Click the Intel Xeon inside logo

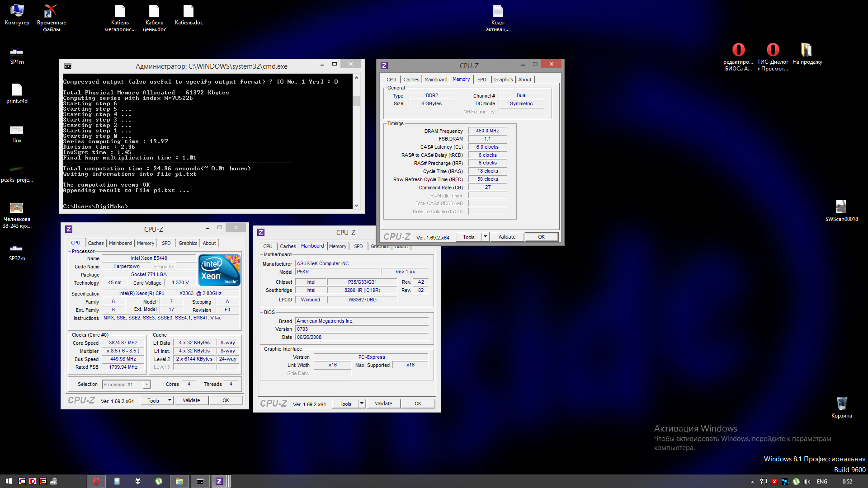click(220, 270)
